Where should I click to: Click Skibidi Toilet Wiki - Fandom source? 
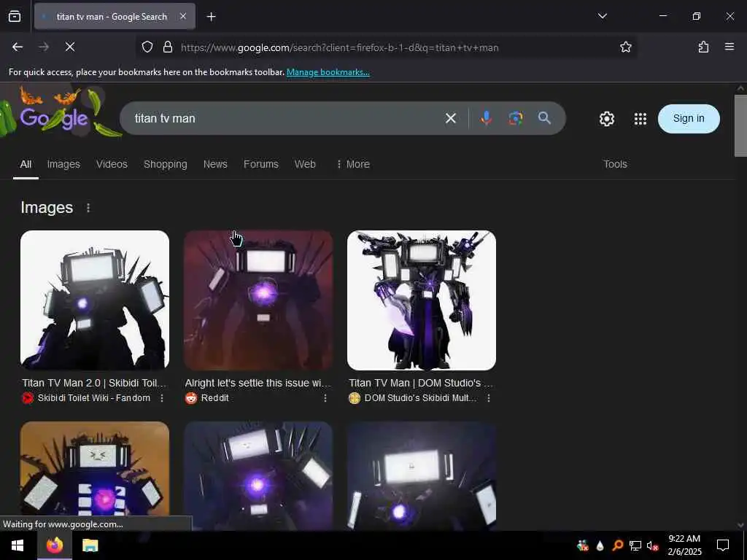(94, 398)
